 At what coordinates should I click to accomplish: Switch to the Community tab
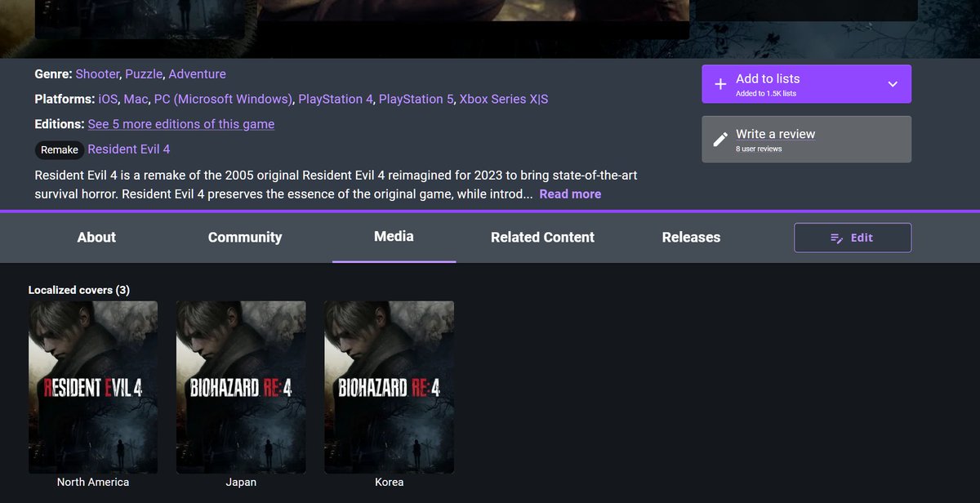245,237
